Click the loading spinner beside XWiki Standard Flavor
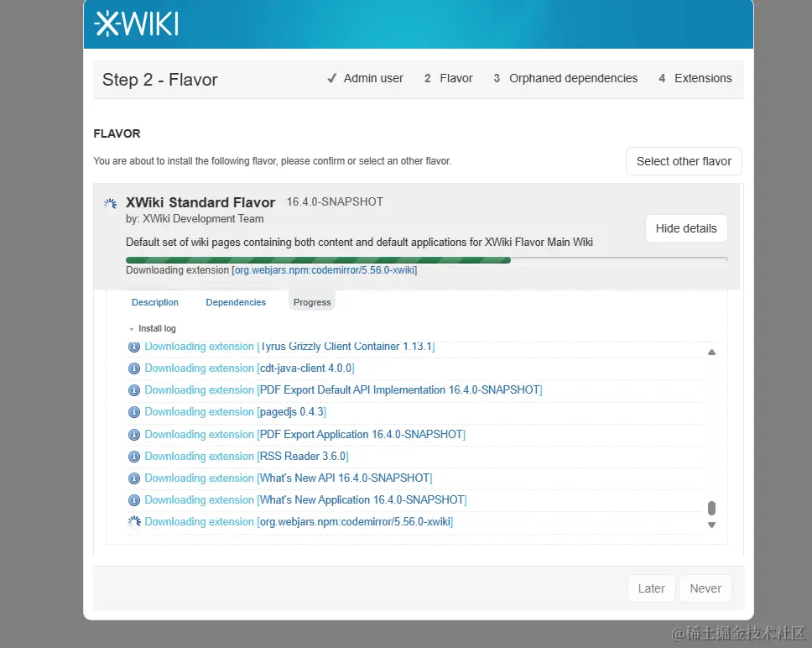812x648 pixels. point(110,204)
